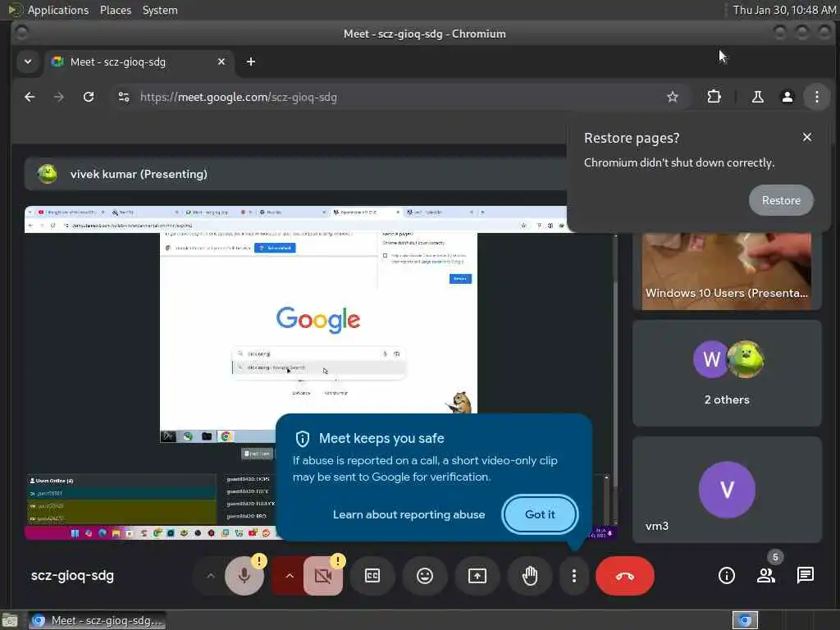Select the vm3 participant tile

(727, 490)
